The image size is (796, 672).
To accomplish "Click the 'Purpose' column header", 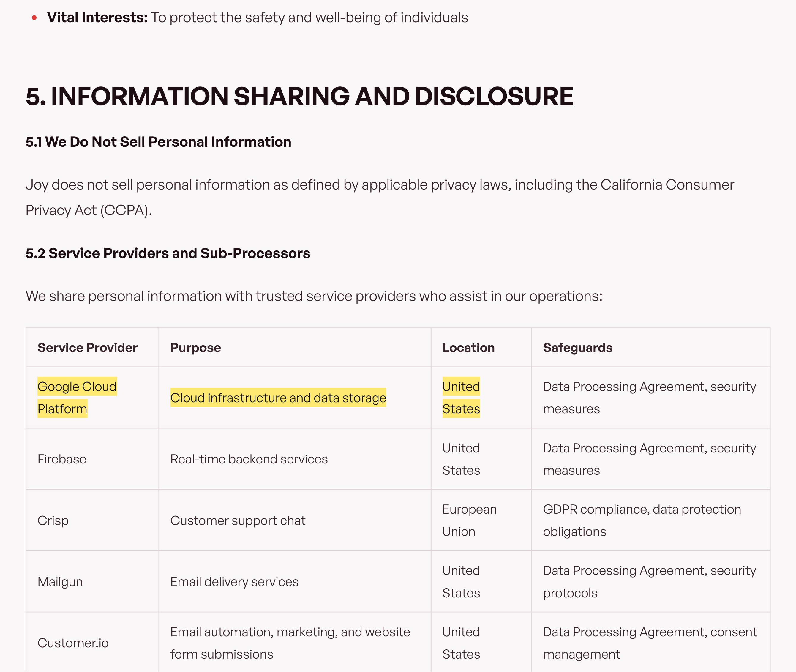I will coord(196,347).
